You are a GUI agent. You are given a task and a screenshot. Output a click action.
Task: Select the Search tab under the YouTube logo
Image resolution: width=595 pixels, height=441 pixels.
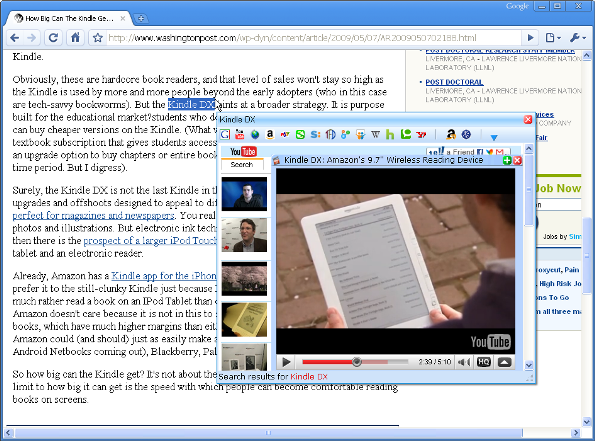click(242, 164)
